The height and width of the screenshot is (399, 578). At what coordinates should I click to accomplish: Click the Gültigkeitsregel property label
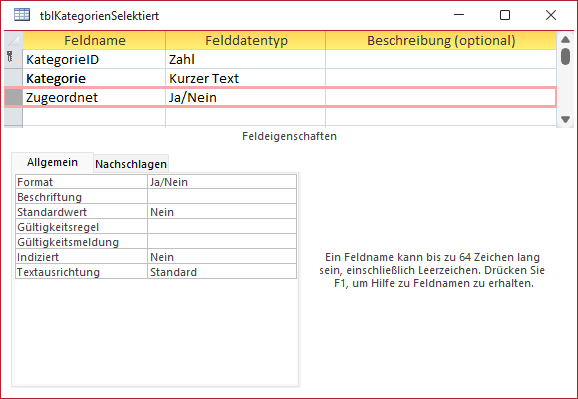click(x=81, y=227)
